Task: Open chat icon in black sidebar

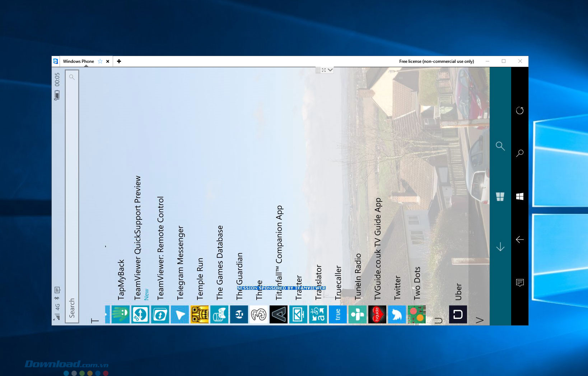Action: point(520,283)
